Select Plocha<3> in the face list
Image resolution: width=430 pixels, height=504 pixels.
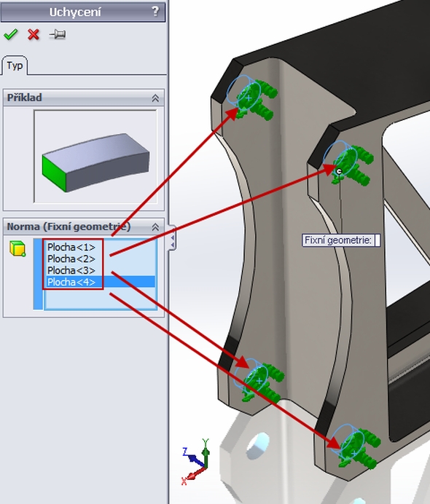pos(71,270)
